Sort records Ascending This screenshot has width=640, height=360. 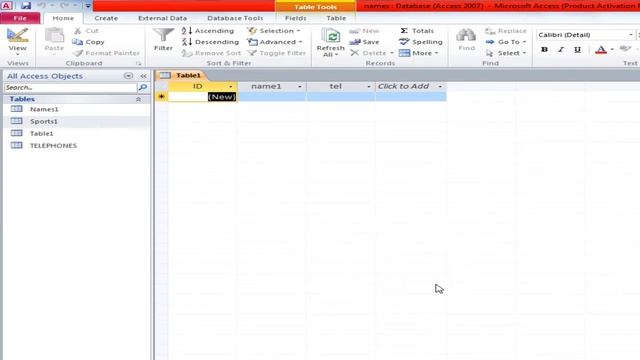click(208, 31)
